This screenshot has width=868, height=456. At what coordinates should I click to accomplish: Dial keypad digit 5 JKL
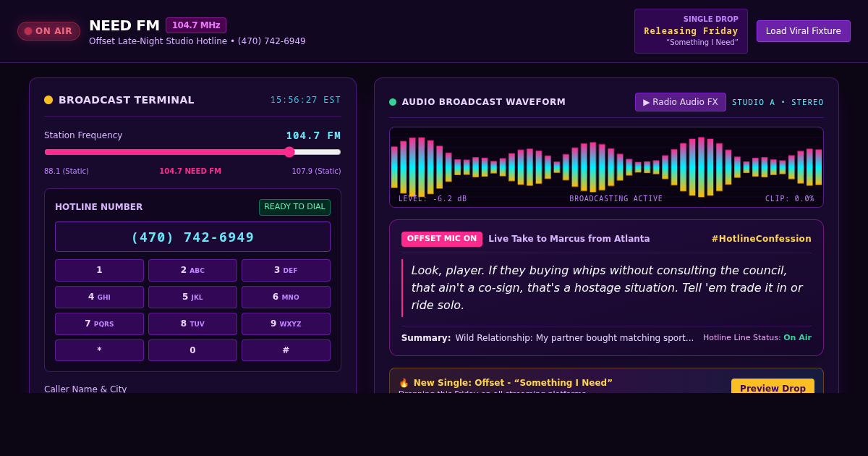click(192, 297)
